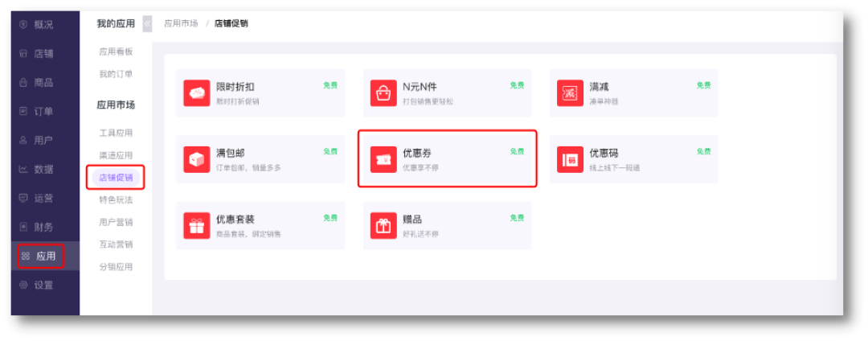Screen dimensions: 868x341
Task: Select 特色玩法 submenu item
Action: point(116,199)
